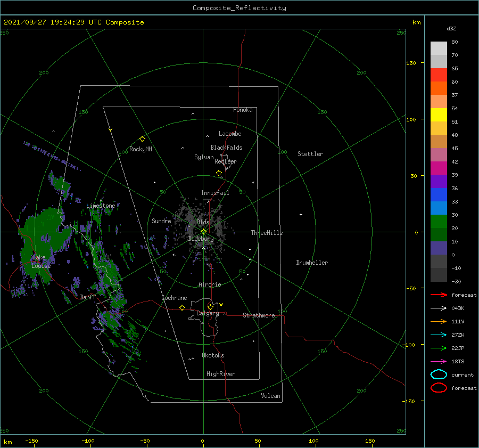The height and width of the screenshot is (448, 479).
Task: Click the forecast label beside red ellipse
Action: (464, 388)
